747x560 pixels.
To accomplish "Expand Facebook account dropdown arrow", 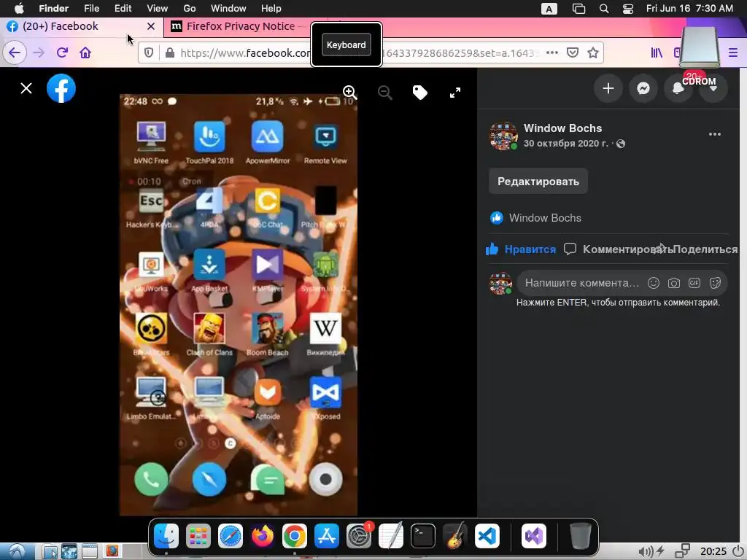I will (713, 88).
